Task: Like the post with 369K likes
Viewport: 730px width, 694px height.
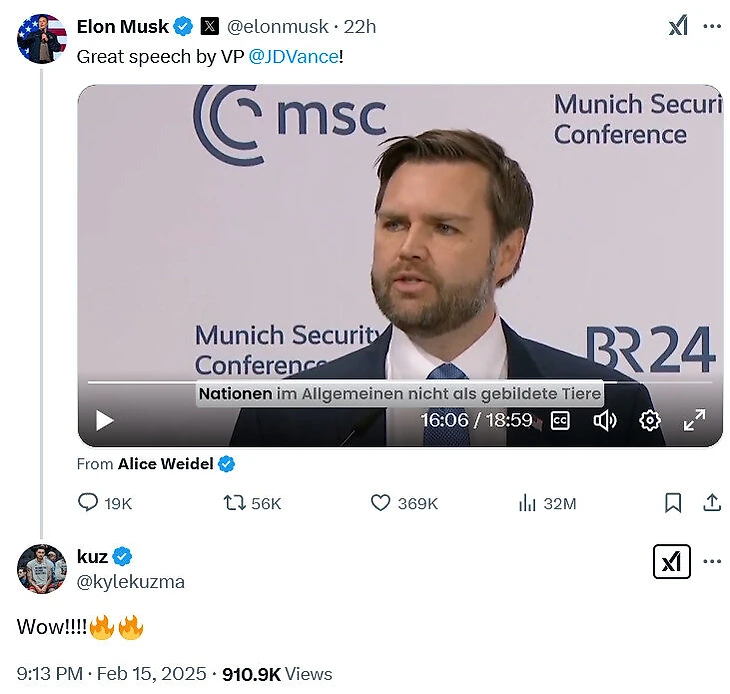Action: 381,503
